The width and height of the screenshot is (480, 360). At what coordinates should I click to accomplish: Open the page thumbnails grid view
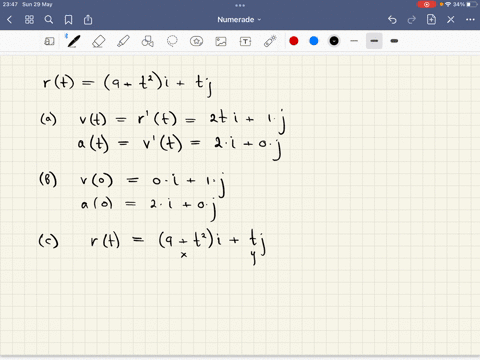click(29, 20)
